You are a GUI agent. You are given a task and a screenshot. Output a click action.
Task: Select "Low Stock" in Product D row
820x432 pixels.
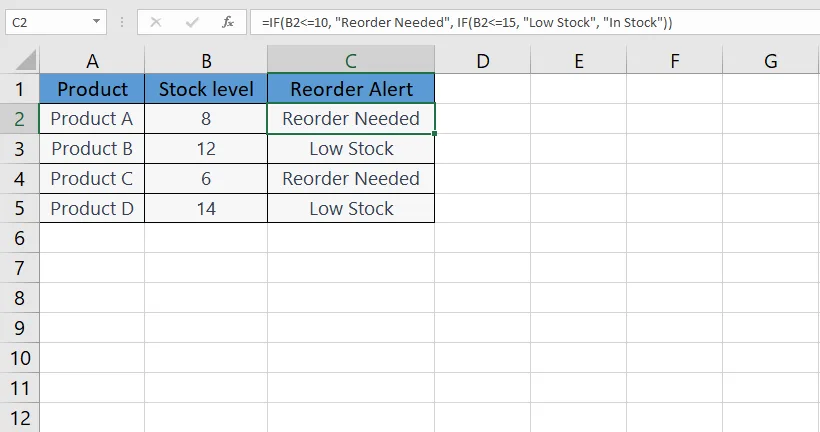(x=351, y=209)
